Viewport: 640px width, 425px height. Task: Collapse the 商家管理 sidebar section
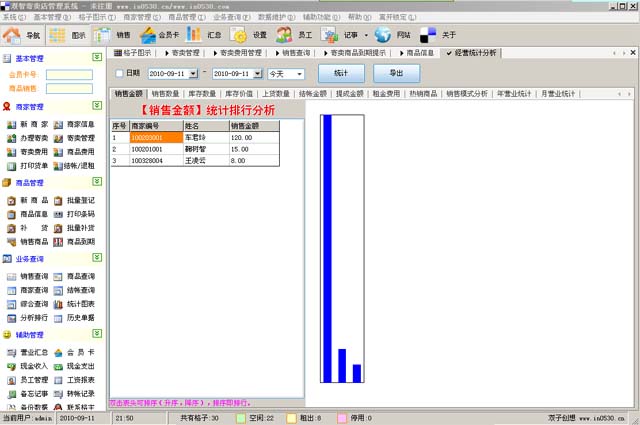coord(95,106)
